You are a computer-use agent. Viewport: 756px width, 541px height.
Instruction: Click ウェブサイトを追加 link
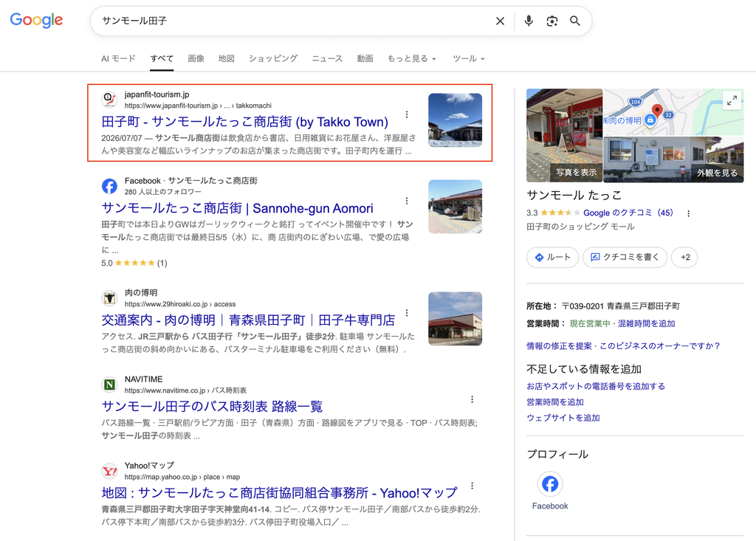coord(563,418)
